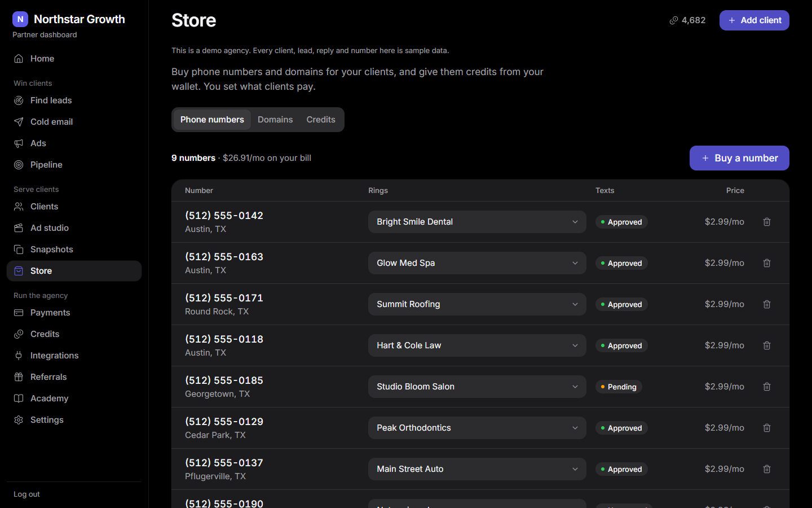The height and width of the screenshot is (508, 812).
Task: Expand the Hart & Cole Law dropdown
Action: tap(477, 345)
